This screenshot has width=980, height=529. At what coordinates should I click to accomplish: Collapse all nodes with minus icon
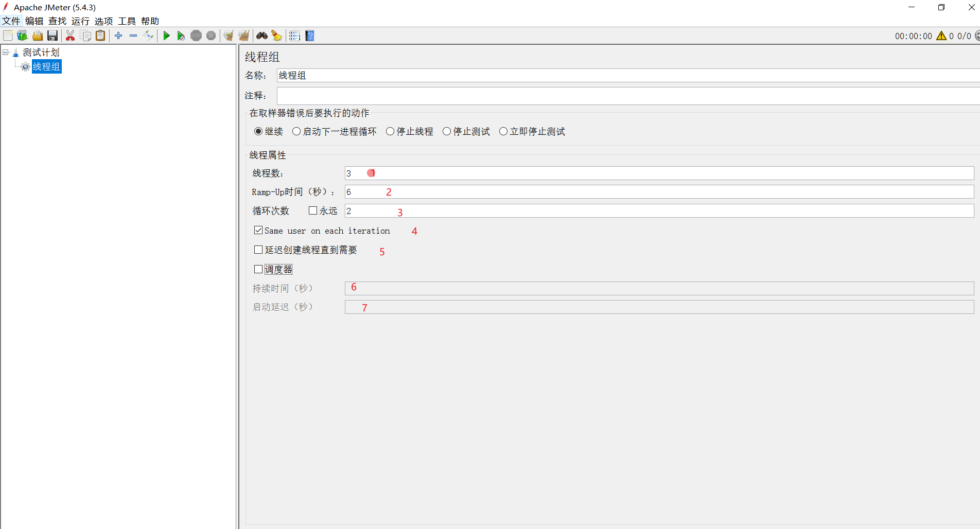point(133,36)
